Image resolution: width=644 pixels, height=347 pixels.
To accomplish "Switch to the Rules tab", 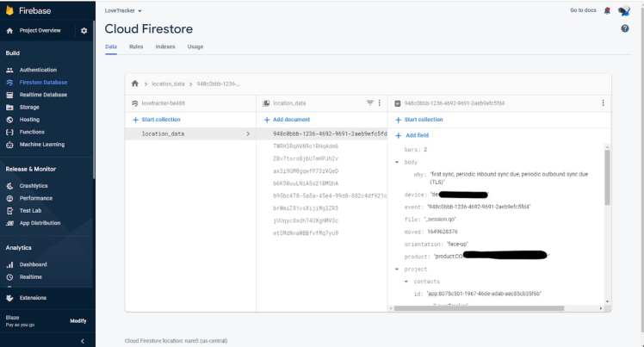I will pos(136,46).
